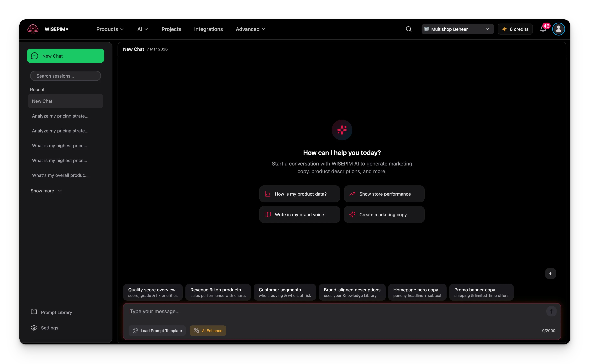The width and height of the screenshot is (590, 364).
Task: Select the Homepage hero copy quick action
Action: [x=417, y=292]
